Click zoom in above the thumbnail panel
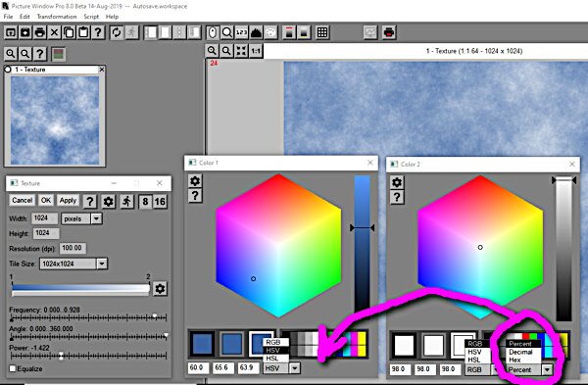Screen dimensions: 588x385 (11, 54)
